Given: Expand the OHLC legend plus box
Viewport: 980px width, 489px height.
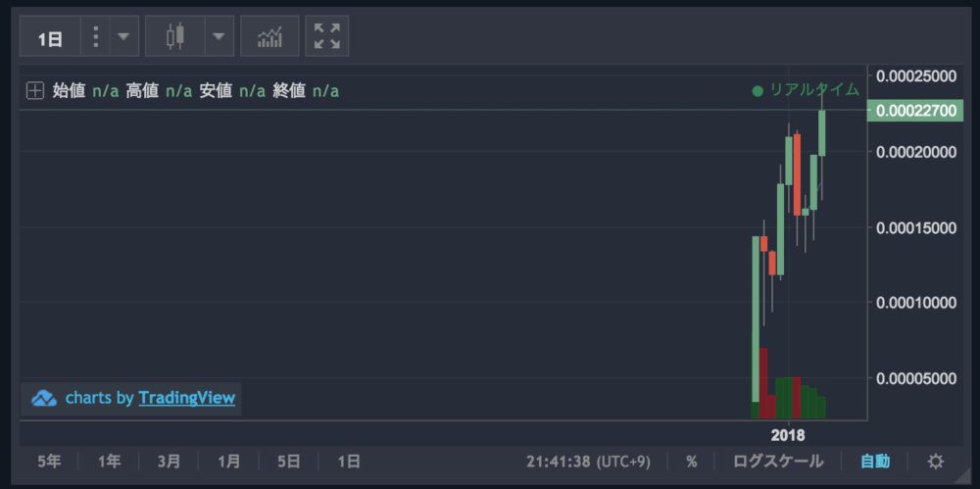Looking at the screenshot, I should pos(35,91).
